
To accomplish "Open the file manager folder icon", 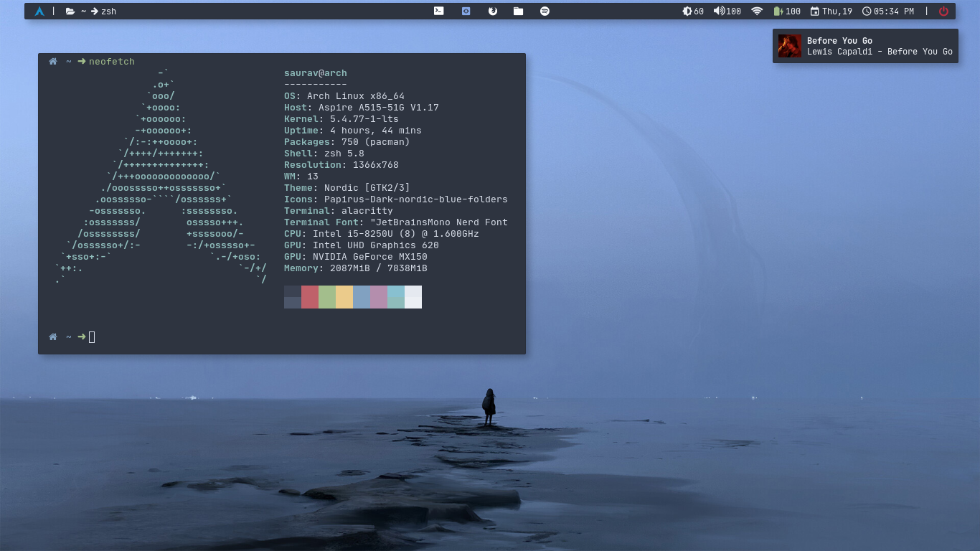I will (518, 11).
